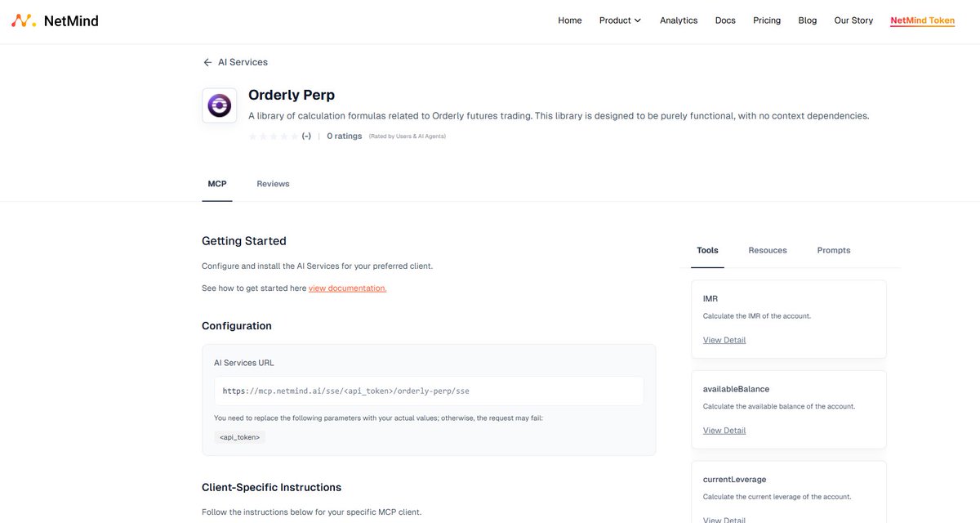Click the Client-Specific Instructions heading
Viewport: 980px width, 523px height.
271,488
